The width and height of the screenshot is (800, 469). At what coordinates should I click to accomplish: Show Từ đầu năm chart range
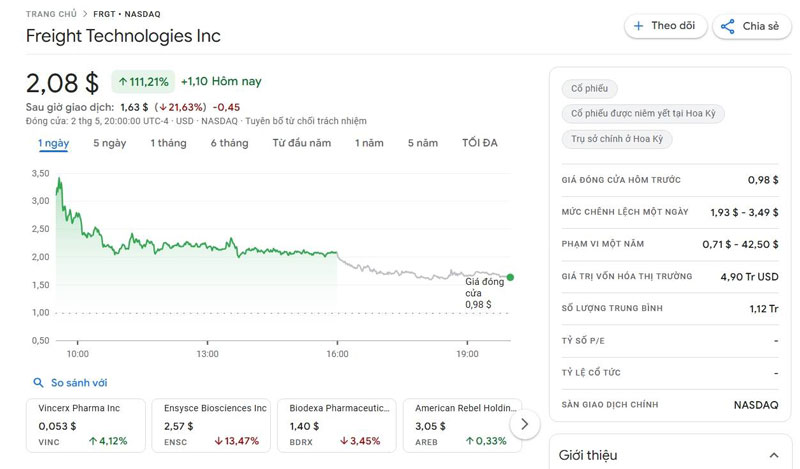point(302,143)
